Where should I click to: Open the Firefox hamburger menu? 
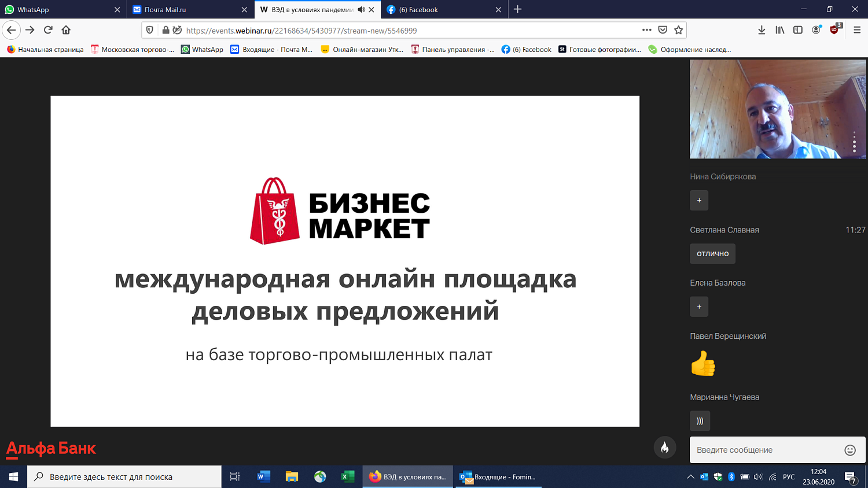pos(857,30)
